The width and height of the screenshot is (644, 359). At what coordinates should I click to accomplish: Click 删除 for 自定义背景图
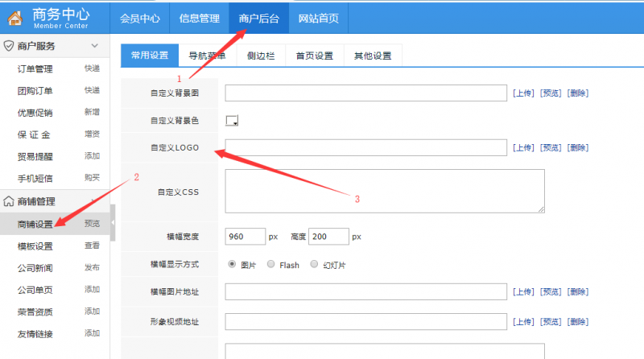pyautogui.click(x=578, y=93)
